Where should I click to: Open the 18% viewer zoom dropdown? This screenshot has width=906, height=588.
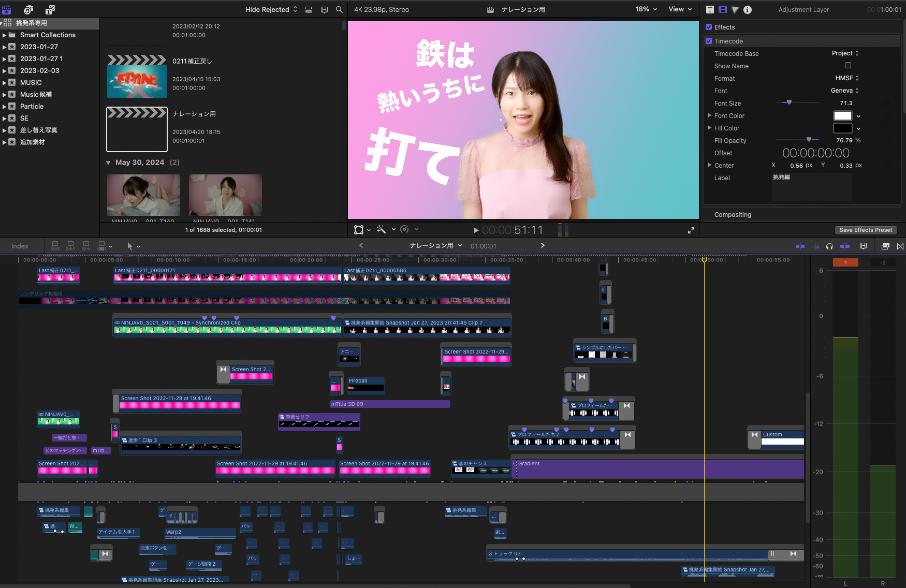645,9
